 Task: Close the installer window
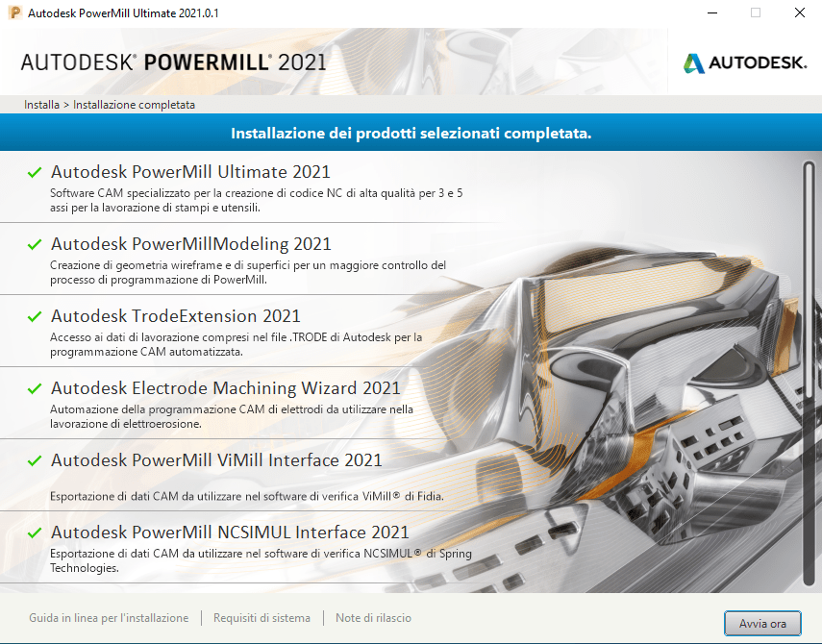[800, 12]
